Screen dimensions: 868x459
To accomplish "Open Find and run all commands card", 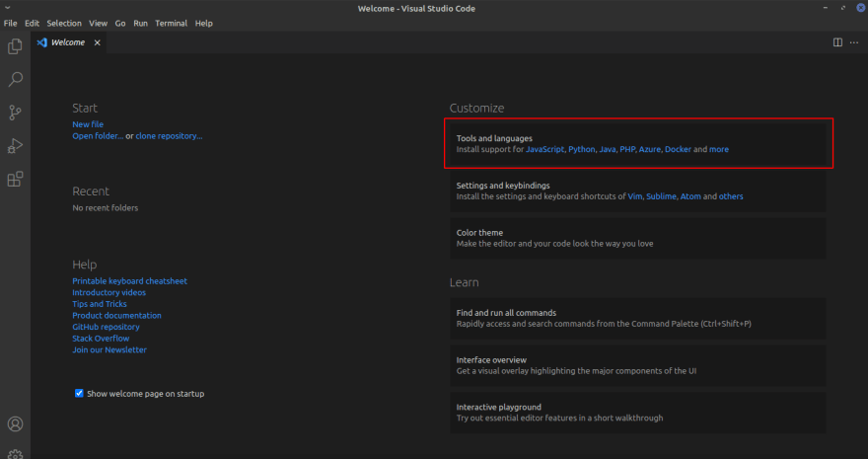I will [638, 319].
